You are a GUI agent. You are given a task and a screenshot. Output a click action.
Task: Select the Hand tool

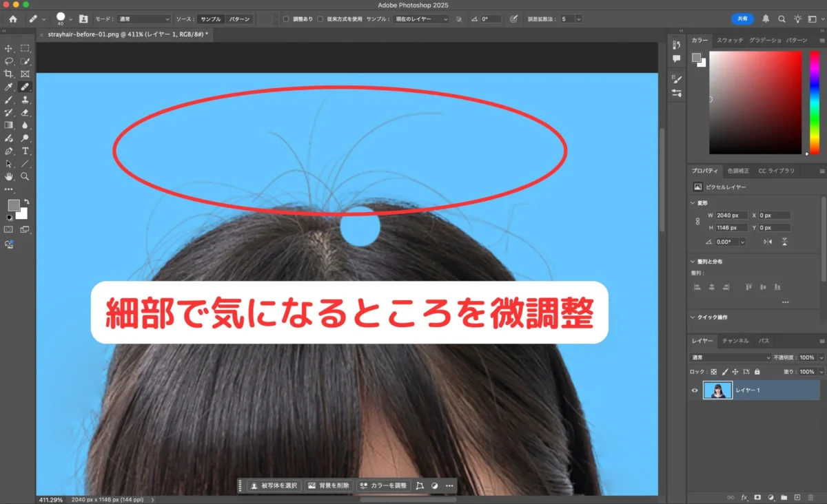click(x=9, y=176)
